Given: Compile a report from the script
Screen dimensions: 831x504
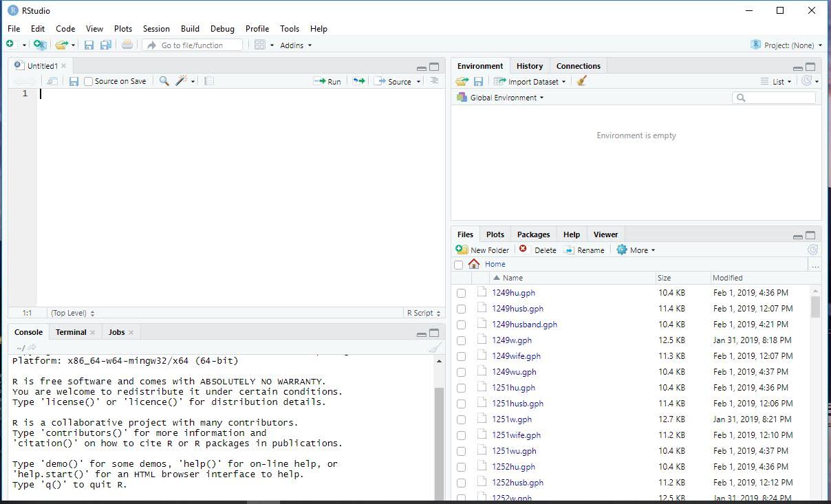Looking at the screenshot, I should click(x=209, y=81).
